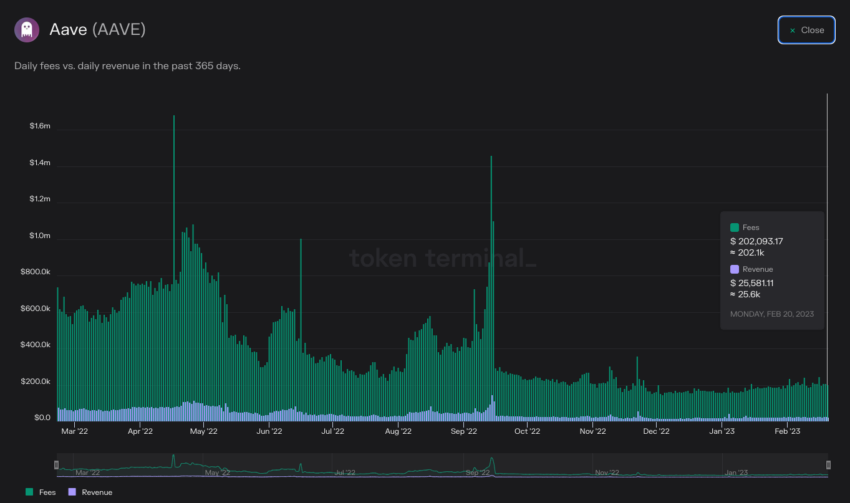Click the '≈ 202.1k' tooltip value
850x503 pixels.
[x=747, y=253]
